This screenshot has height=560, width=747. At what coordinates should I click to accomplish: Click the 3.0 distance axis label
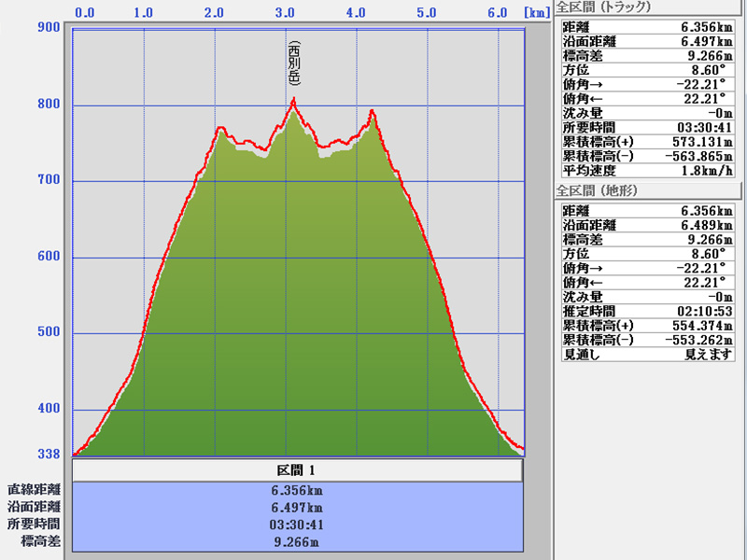click(x=285, y=13)
